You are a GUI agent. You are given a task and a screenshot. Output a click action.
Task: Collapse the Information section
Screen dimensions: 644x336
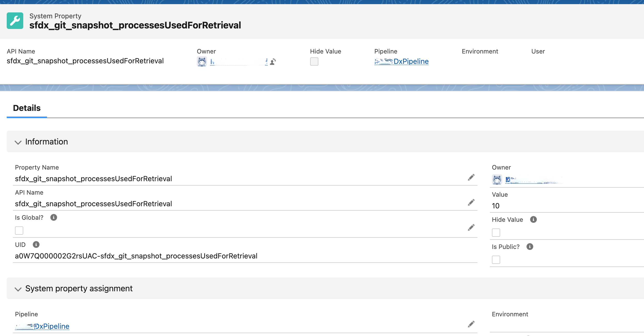pyautogui.click(x=18, y=142)
